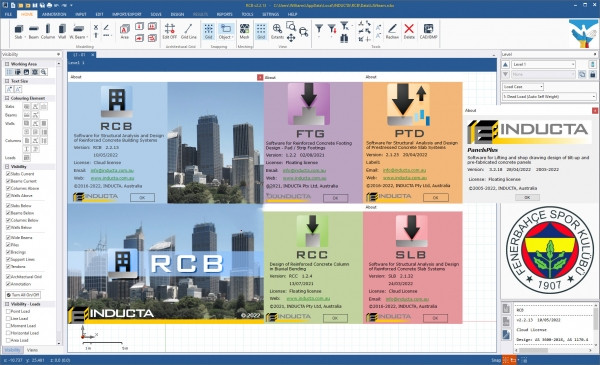Toggle Grid snapping in Snapping group
Screen dimensions: 600x365
[208, 31]
